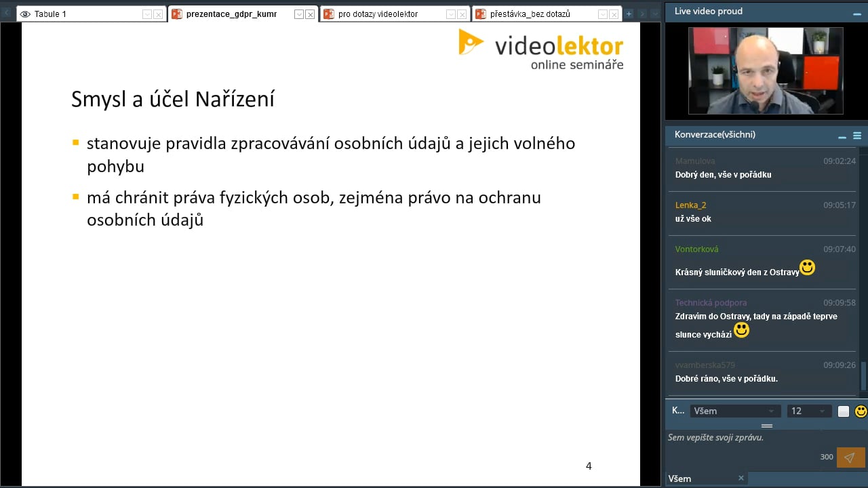Click PowerPoint icon on prezentace_gdpr_kumr tab
This screenshot has width=868, height=488.
pos(177,14)
